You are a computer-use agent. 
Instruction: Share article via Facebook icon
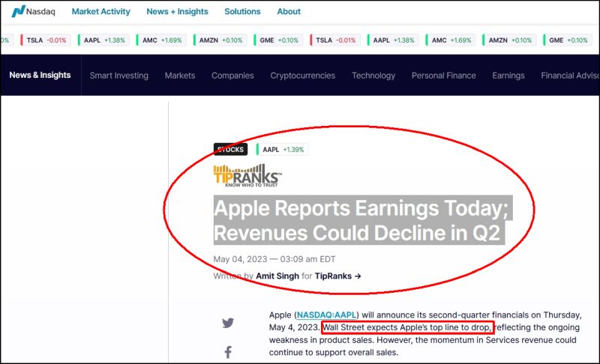tap(228, 352)
